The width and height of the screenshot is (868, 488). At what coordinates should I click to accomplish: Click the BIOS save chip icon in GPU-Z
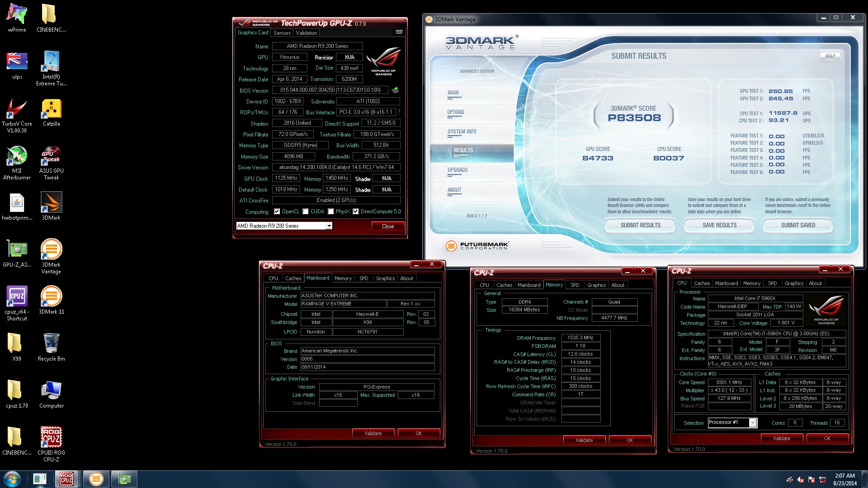click(x=395, y=90)
